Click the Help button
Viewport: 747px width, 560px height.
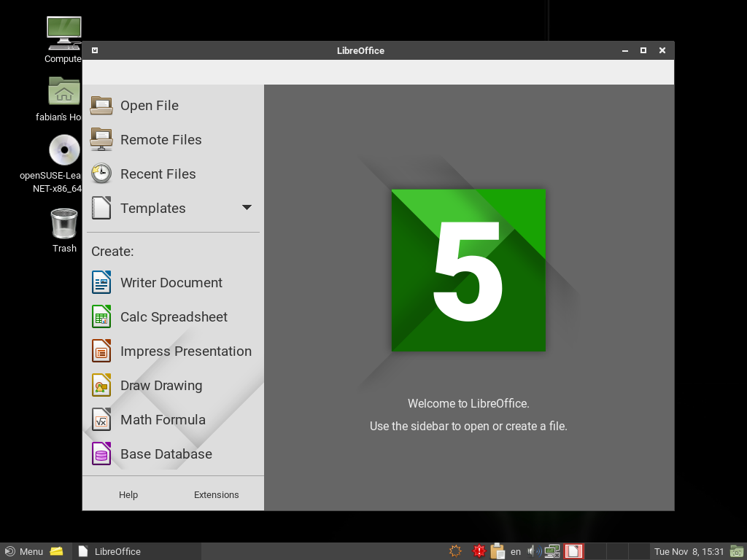pyautogui.click(x=128, y=494)
